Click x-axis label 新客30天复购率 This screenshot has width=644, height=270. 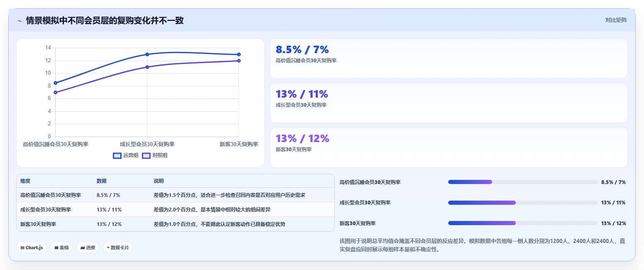pos(239,144)
